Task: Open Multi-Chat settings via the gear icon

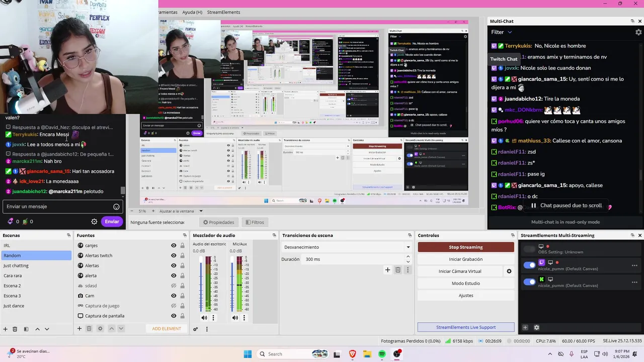Action: pyautogui.click(x=638, y=32)
